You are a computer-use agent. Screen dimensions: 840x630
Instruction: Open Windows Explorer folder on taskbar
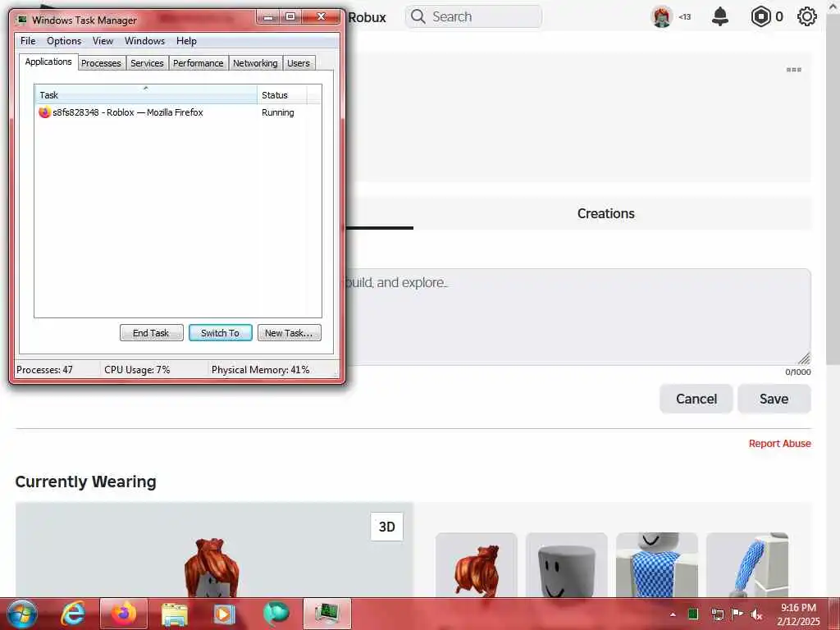tap(175, 614)
